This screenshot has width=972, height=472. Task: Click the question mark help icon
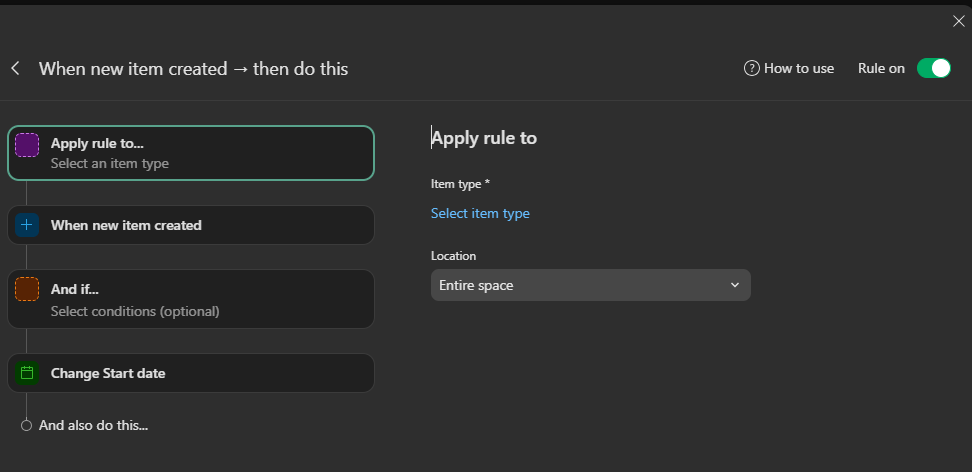(x=752, y=69)
